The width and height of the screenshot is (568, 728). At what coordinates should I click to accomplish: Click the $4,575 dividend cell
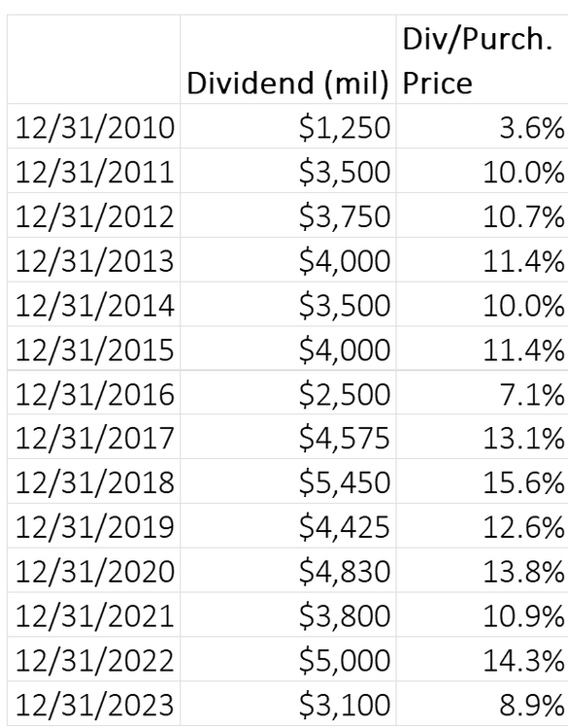coord(288,438)
